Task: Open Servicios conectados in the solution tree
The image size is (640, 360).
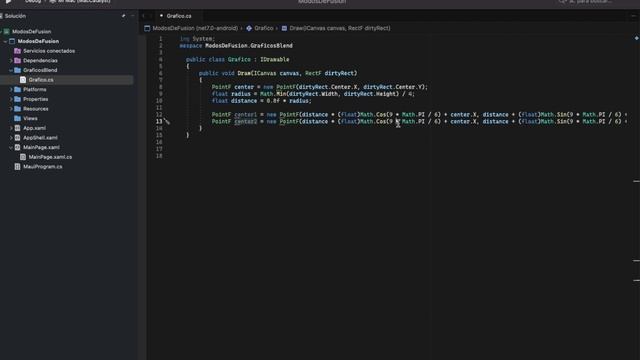Action: (49, 51)
